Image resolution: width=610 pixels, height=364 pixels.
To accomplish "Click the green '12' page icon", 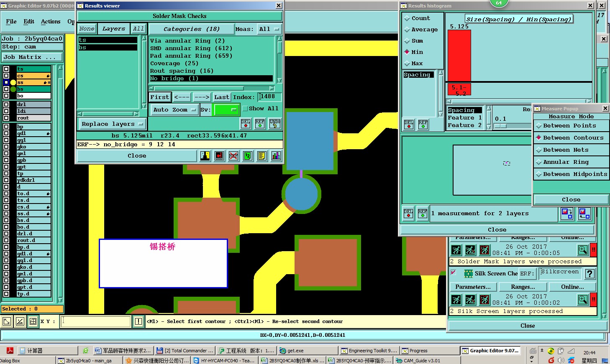I will pyautogui.click(x=248, y=156).
